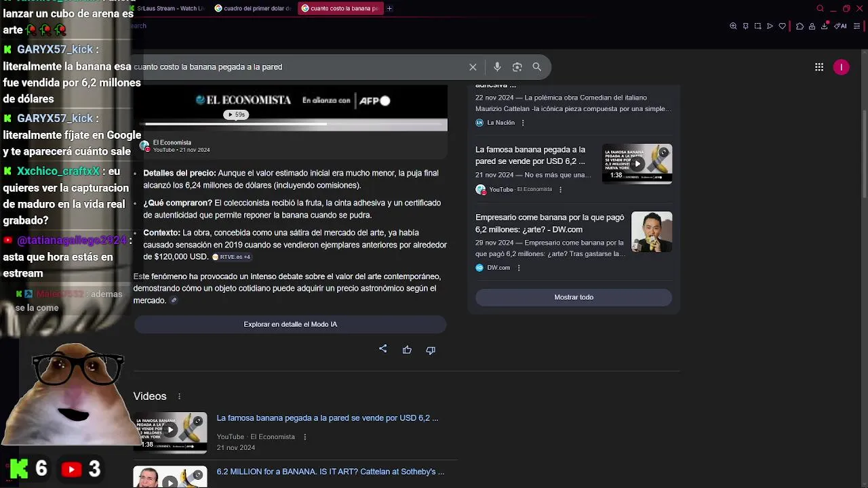Share the AI overview answer

click(383, 349)
